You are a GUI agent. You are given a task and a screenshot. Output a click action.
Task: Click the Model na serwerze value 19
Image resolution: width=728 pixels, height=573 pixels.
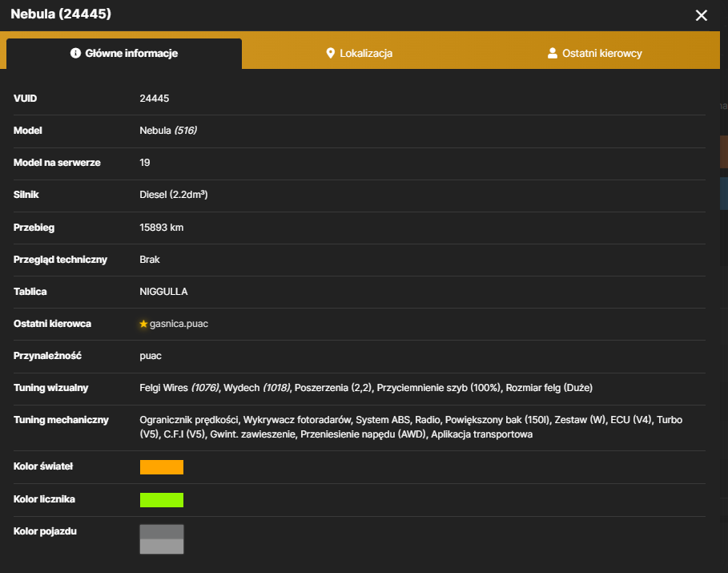coord(145,163)
